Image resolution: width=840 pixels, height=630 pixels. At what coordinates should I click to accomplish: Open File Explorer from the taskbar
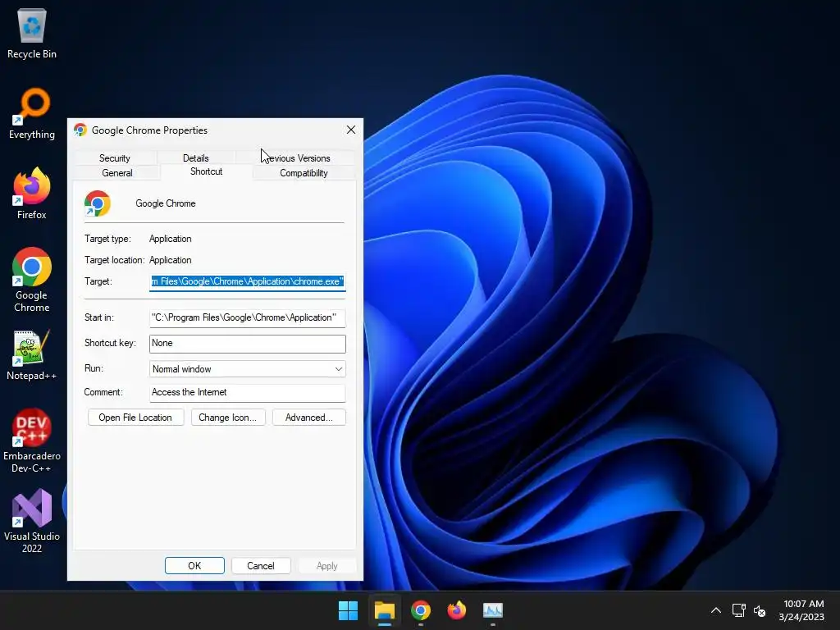[385, 610]
